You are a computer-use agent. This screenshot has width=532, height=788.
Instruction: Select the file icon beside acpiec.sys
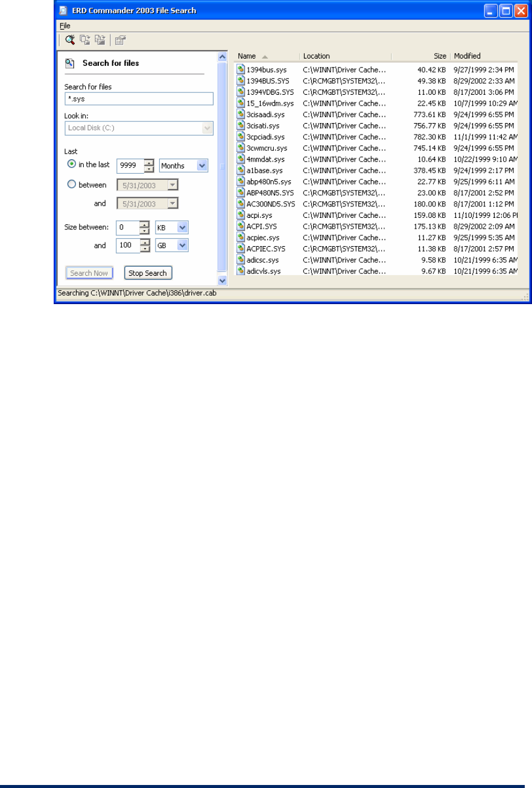[x=241, y=238]
